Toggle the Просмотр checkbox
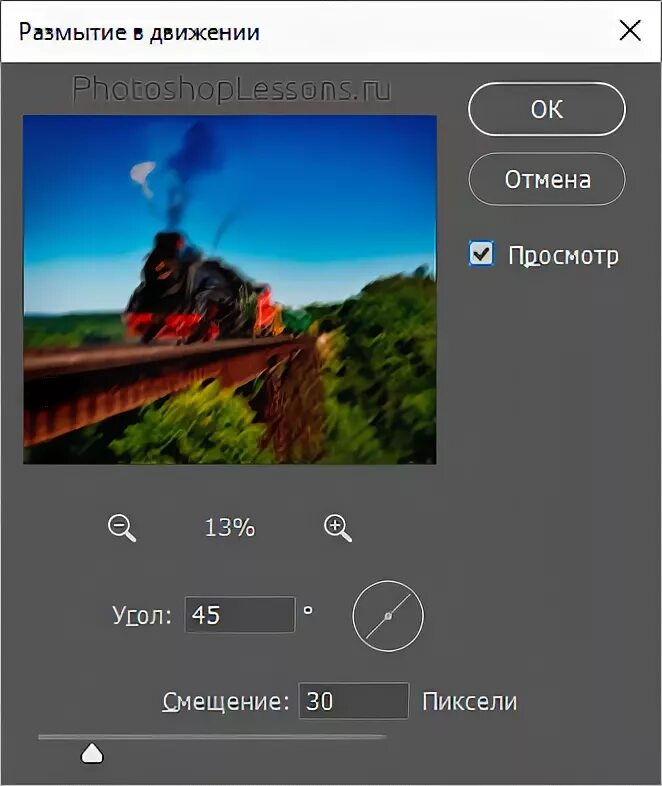The image size is (662, 786). tap(481, 254)
